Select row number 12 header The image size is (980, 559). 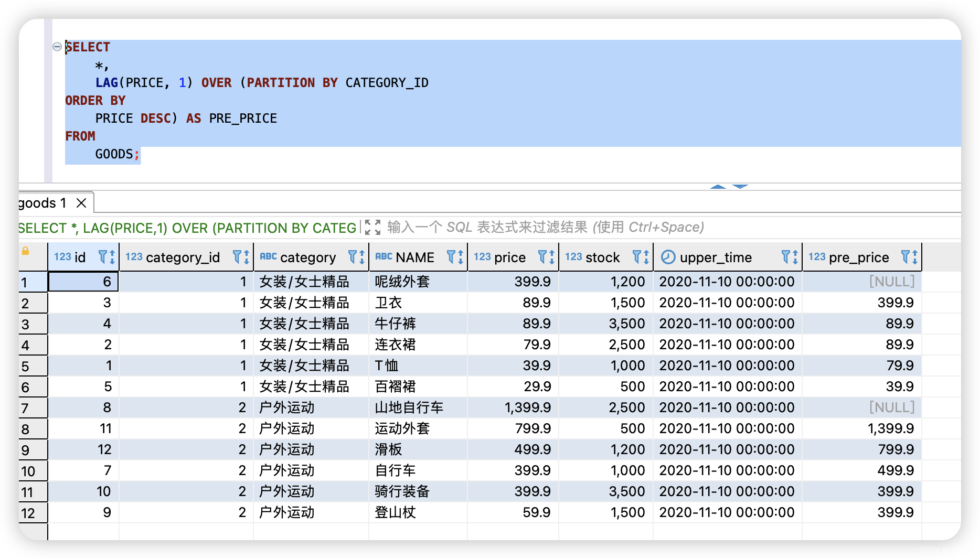(x=33, y=513)
